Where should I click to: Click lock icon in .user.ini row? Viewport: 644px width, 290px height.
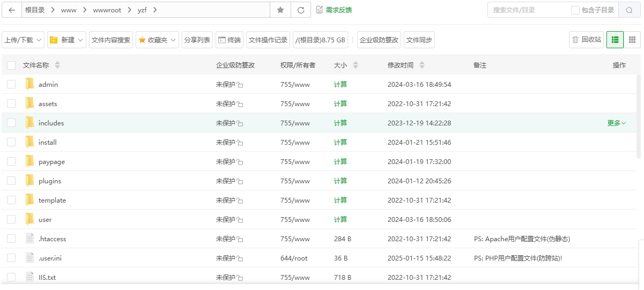[240, 258]
